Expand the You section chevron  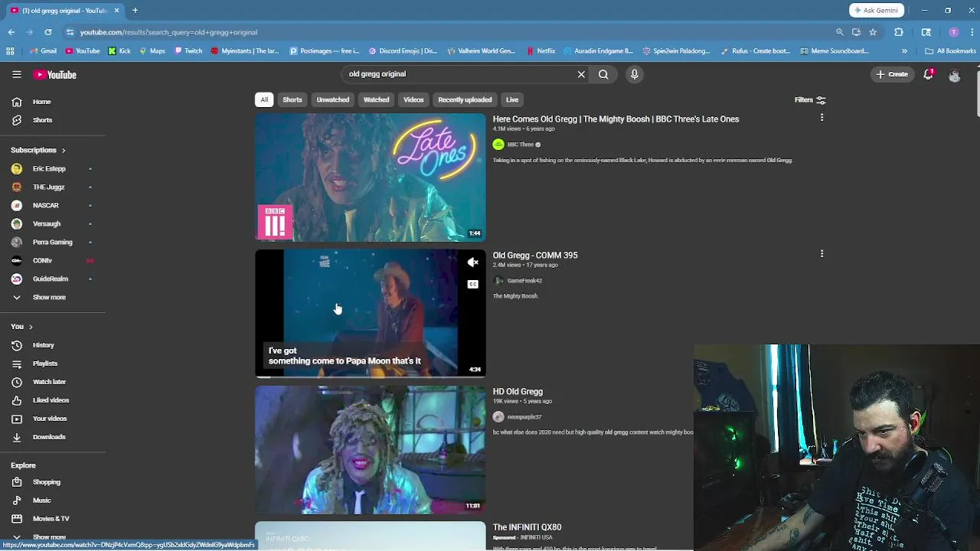31,327
